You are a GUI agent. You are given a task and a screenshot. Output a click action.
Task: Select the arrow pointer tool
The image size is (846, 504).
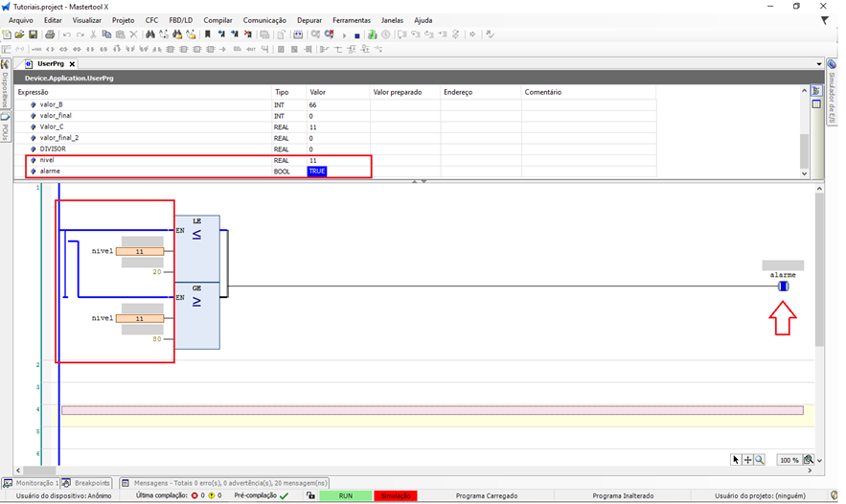pos(736,460)
